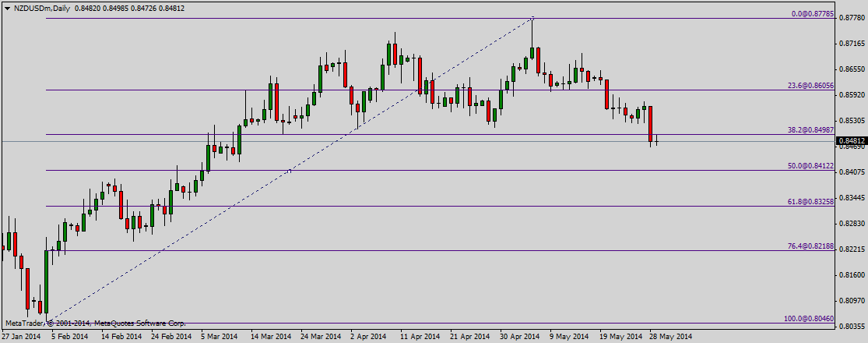Select the dotted Fibonacci trend line
Screen dimensions: 868x343
(x=290, y=171)
